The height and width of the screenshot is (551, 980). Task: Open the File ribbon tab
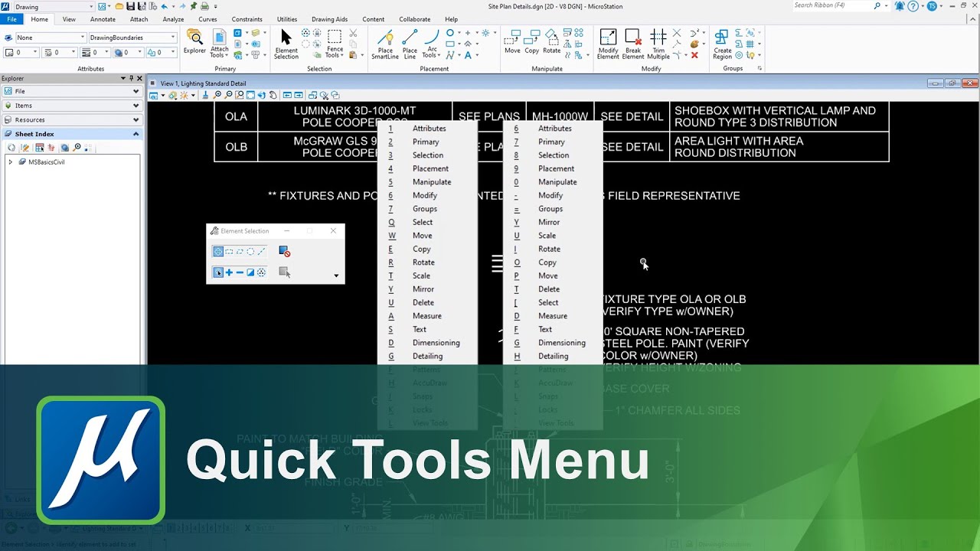pos(11,19)
